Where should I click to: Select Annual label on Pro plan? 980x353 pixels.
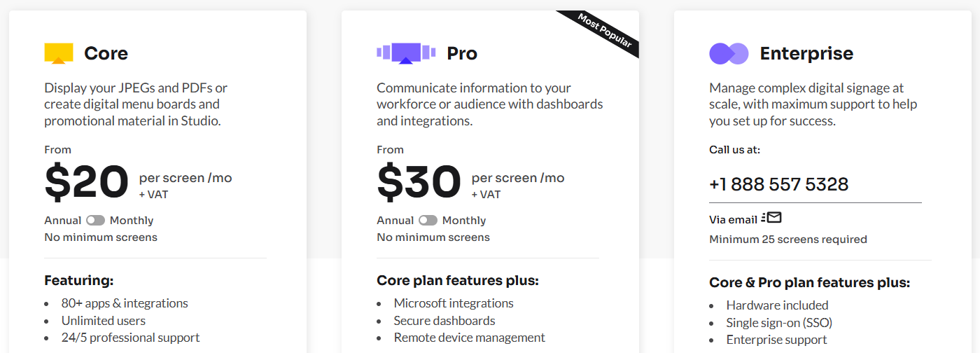pos(395,221)
